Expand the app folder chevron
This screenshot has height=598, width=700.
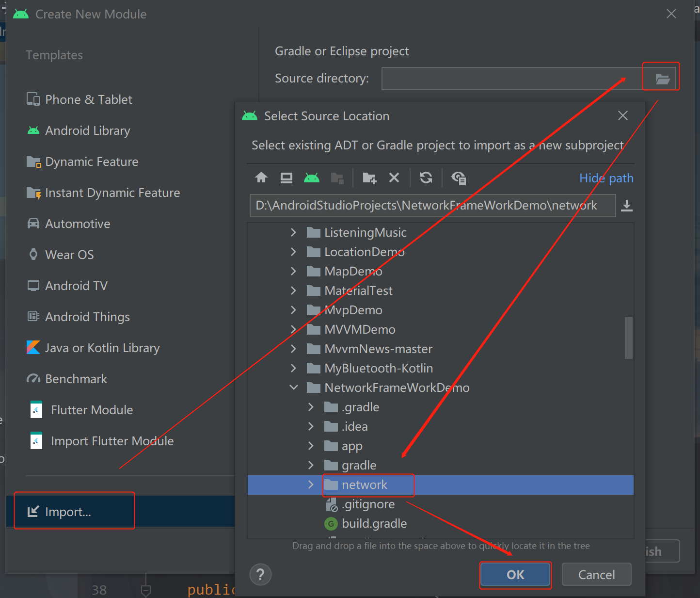pos(311,446)
